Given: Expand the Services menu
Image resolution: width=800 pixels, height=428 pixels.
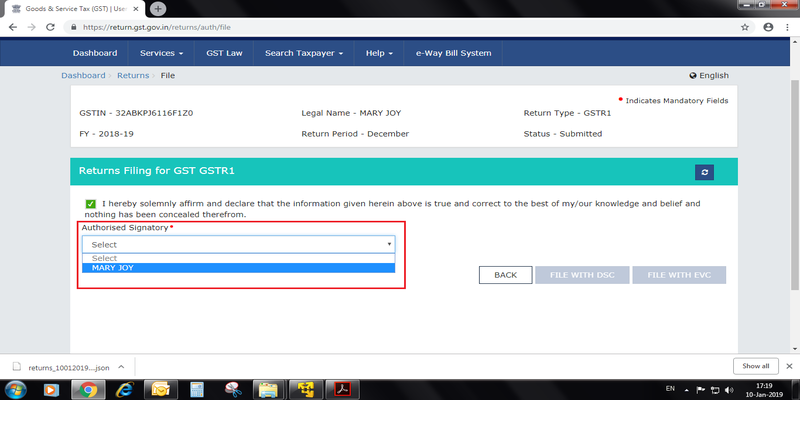Looking at the screenshot, I should pos(161,53).
